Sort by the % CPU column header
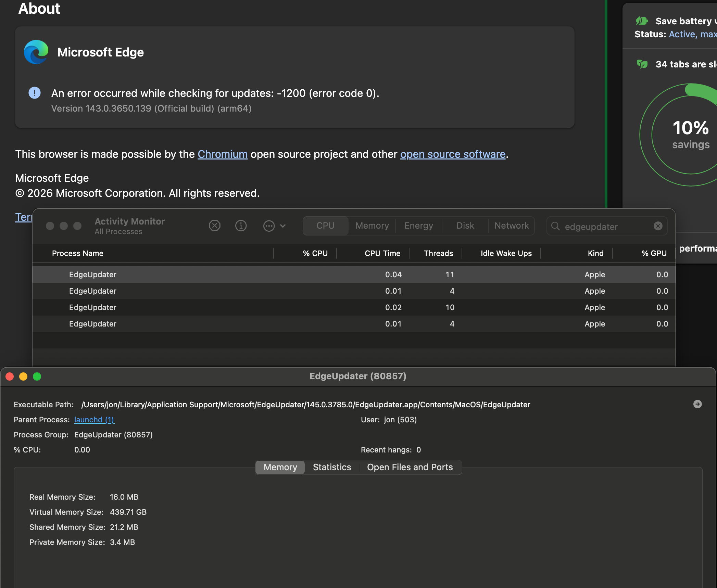The height and width of the screenshot is (588, 717). point(315,253)
